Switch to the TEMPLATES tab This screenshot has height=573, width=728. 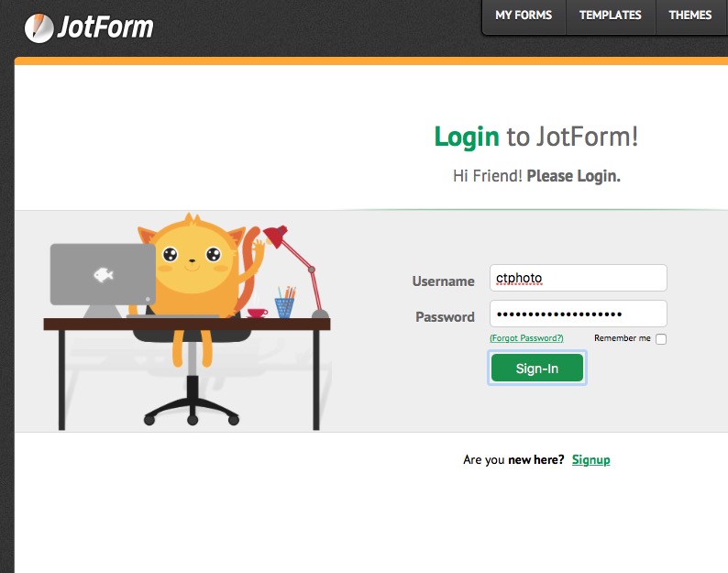point(610,16)
